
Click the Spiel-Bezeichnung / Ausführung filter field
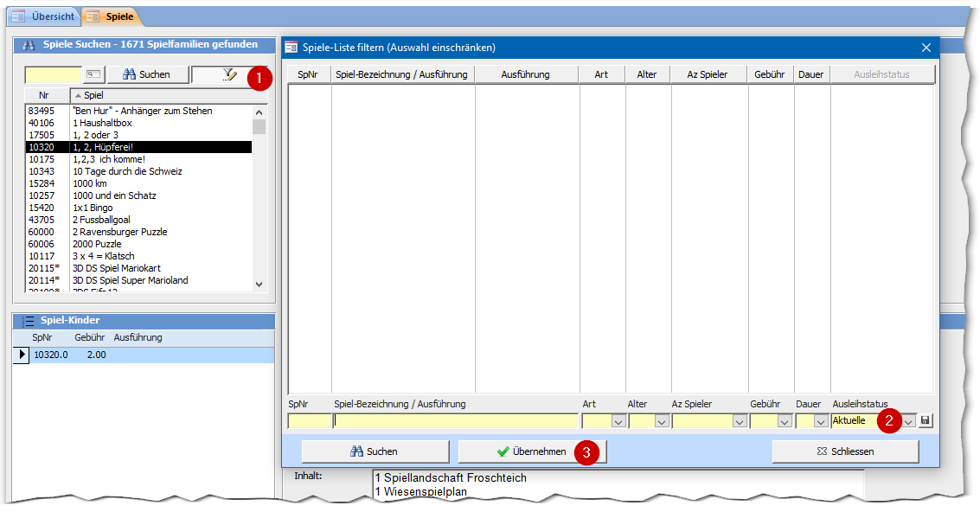click(x=456, y=421)
